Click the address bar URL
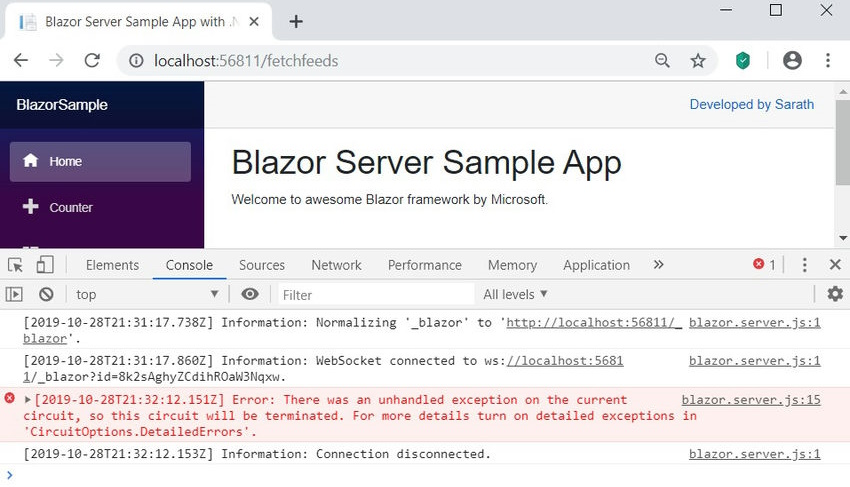Screen dimensions: 850x487 click(x=246, y=61)
